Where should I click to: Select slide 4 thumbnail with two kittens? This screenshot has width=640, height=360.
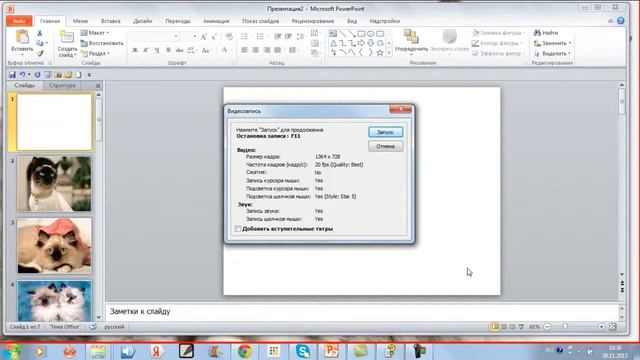point(54,301)
